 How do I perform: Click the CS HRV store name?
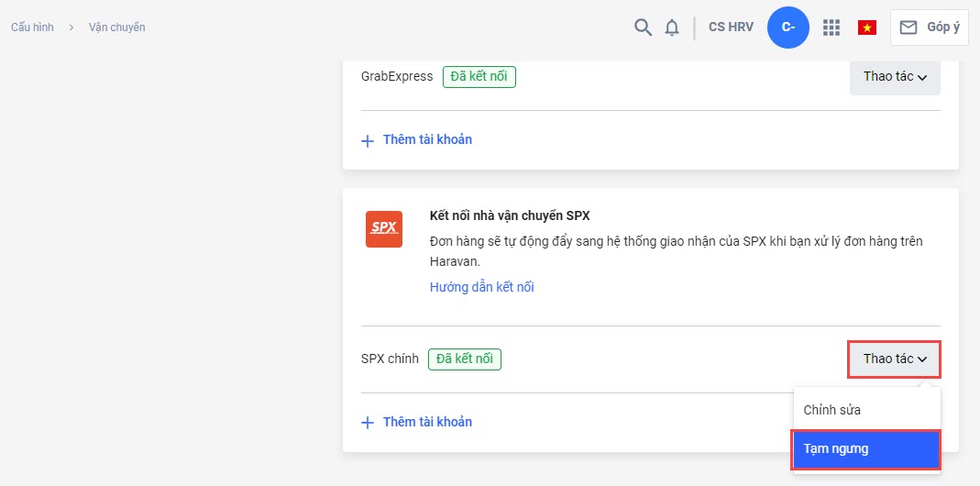point(731,28)
